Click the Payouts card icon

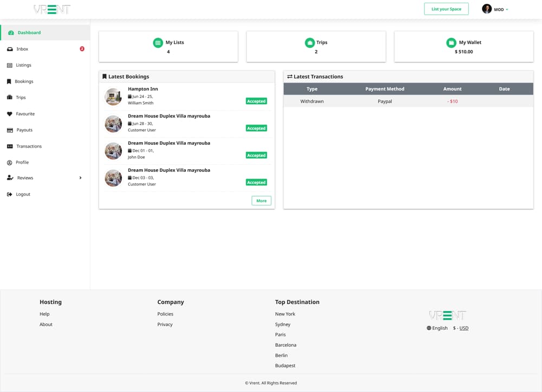10,130
